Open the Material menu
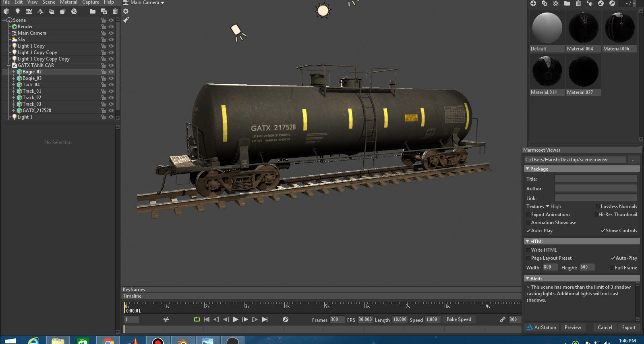This screenshot has width=644, height=344. pyautogui.click(x=68, y=2)
